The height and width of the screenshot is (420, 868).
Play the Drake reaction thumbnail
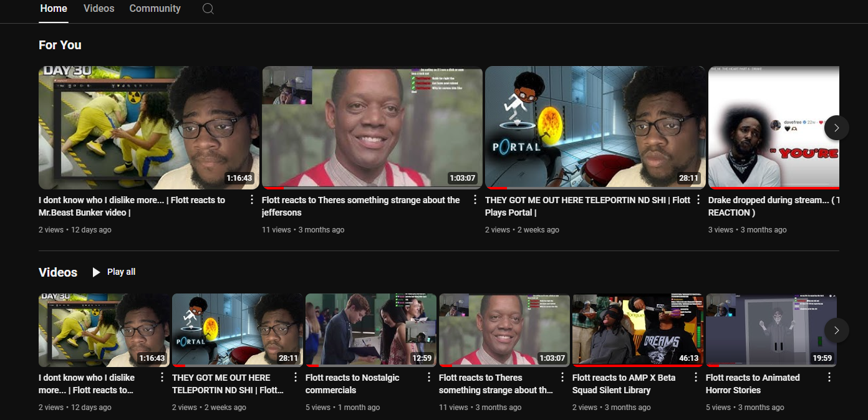click(774, 128)
